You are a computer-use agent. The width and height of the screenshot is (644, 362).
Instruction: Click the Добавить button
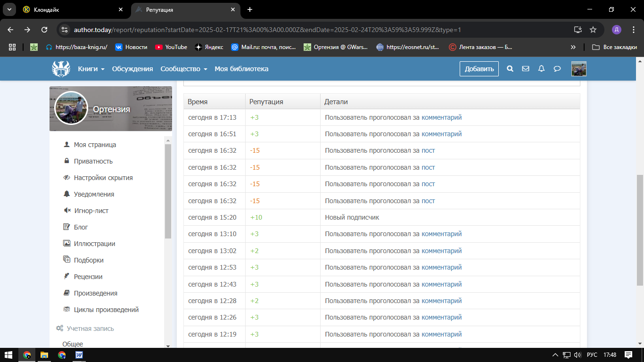pyautogui.click(x=479, y=69)
